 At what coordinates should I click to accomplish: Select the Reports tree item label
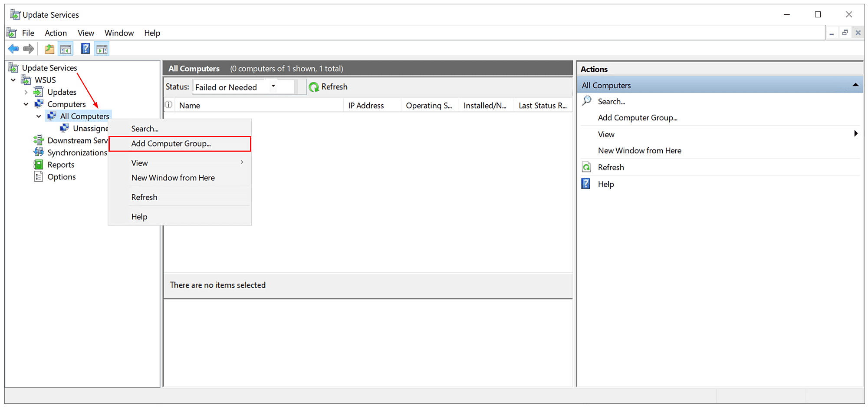click(x=61, y=165)
